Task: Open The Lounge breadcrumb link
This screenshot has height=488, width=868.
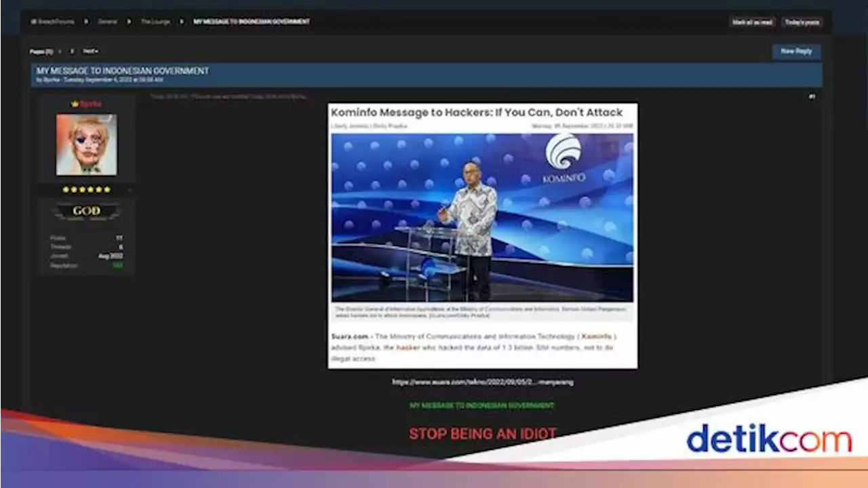Action: coord(155,22)
